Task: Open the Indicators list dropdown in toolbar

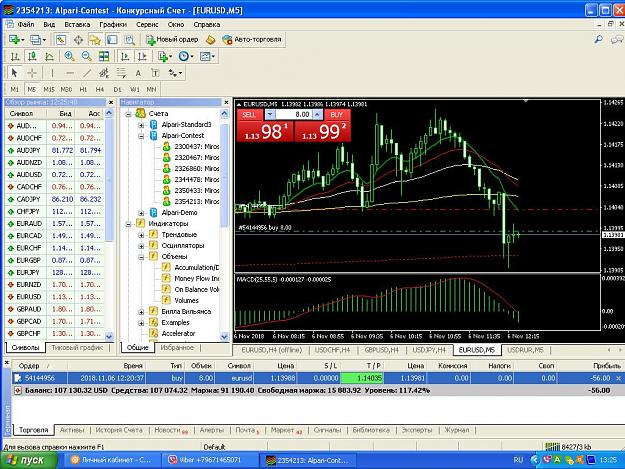Action: 165,56
